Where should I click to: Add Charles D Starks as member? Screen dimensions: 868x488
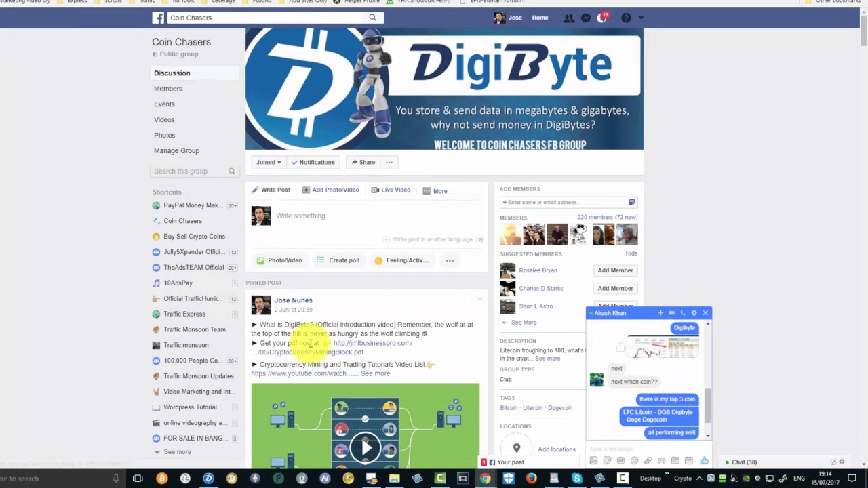pyautogui.click(x=615, y=288)
